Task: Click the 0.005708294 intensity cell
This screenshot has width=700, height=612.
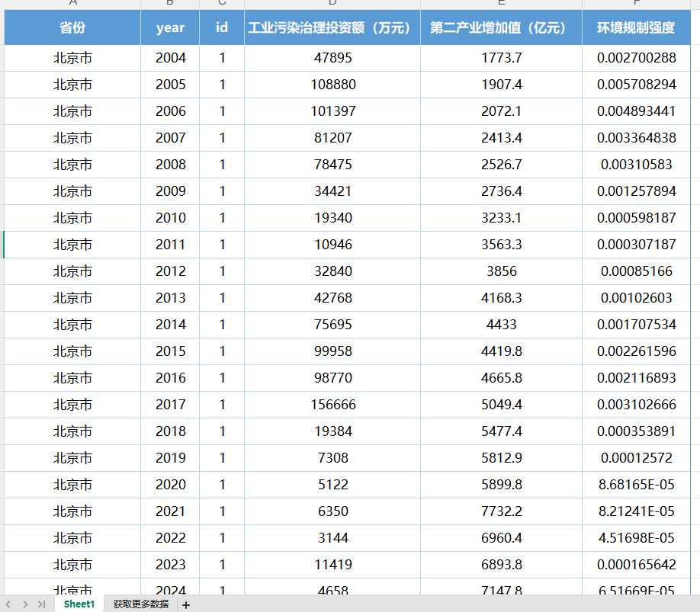Action: tap(636, 85)
